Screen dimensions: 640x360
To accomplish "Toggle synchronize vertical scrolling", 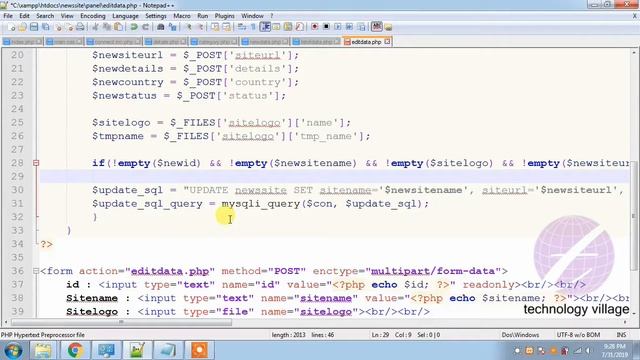I will [x=215, y=27].
